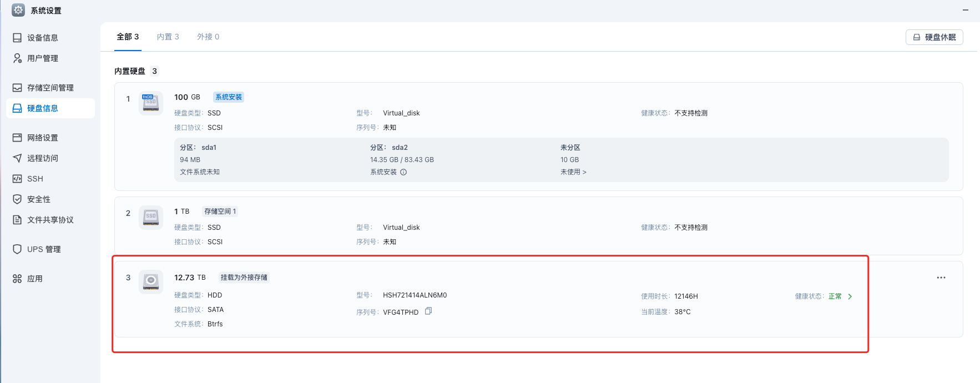Viewport: 980px width, 383px height.
Task: Open 安全性 settings page
Action: click(x=38, y=199)
